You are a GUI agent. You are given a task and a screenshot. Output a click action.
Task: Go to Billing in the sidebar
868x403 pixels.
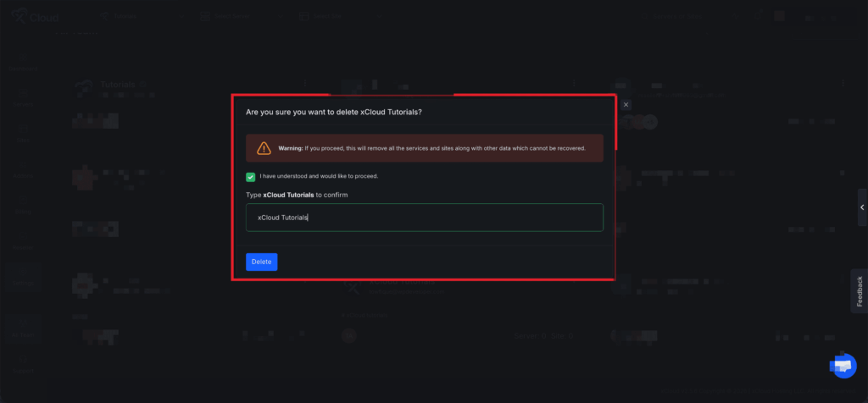(23, 206)
